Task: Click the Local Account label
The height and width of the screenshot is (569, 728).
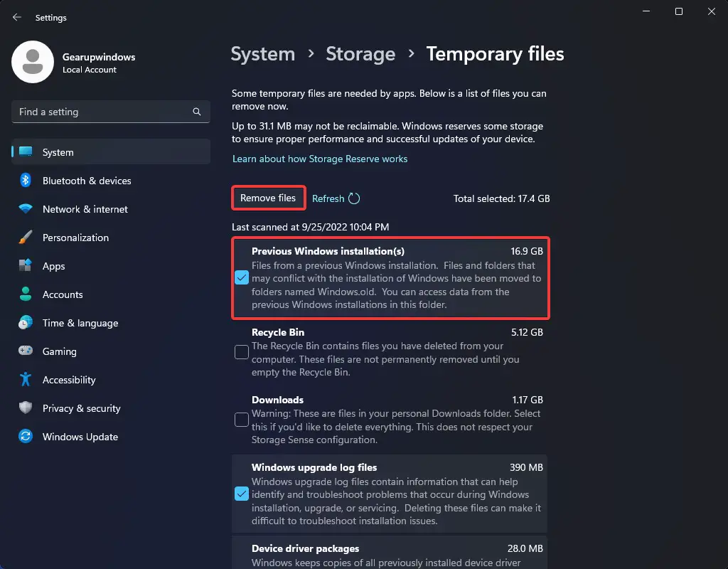Action: (89, 70)
